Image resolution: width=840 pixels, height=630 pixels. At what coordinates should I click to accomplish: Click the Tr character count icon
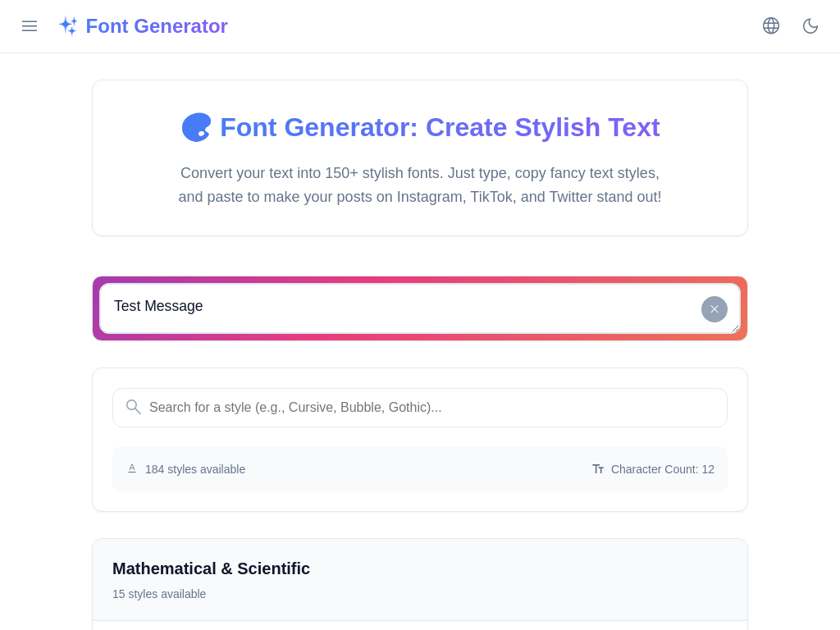pos(598,469)
